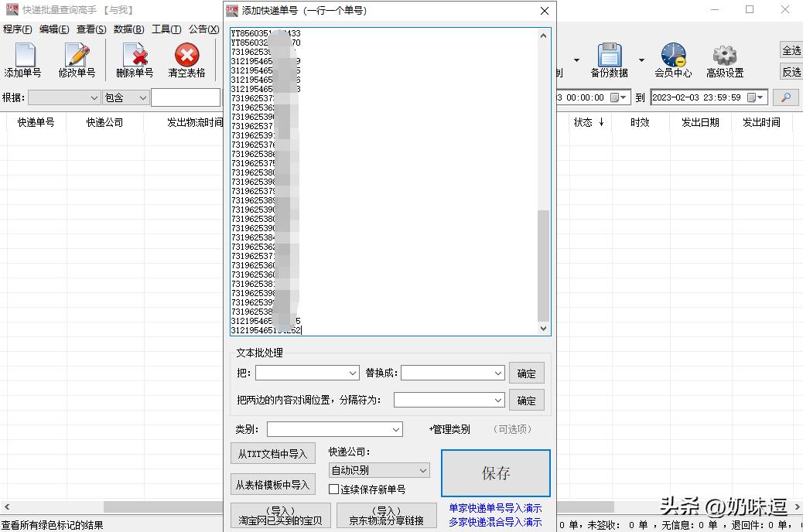
Task: Open the 工具(T) menu
Action: 166,29
